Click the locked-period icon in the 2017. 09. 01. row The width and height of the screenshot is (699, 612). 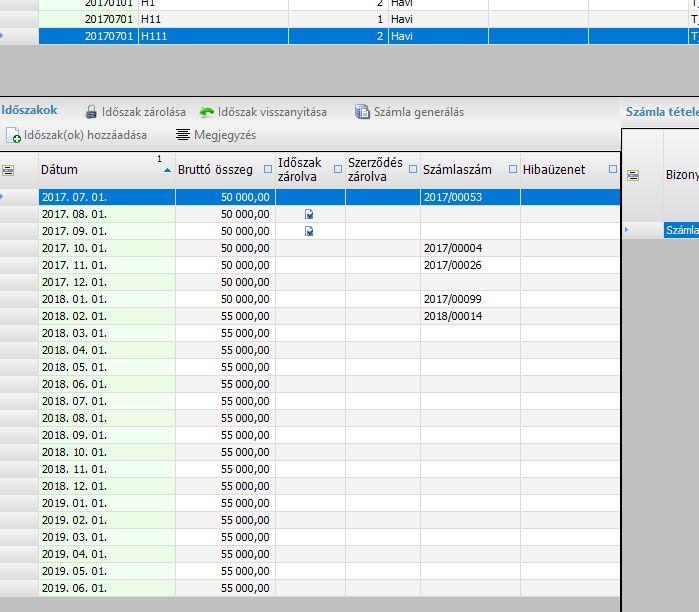click(309, 231)
